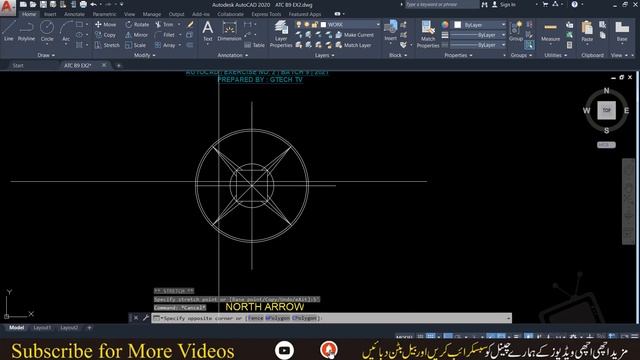Open the Insert ribbon tab
The image size is (640, 360).
coord(50,14)
